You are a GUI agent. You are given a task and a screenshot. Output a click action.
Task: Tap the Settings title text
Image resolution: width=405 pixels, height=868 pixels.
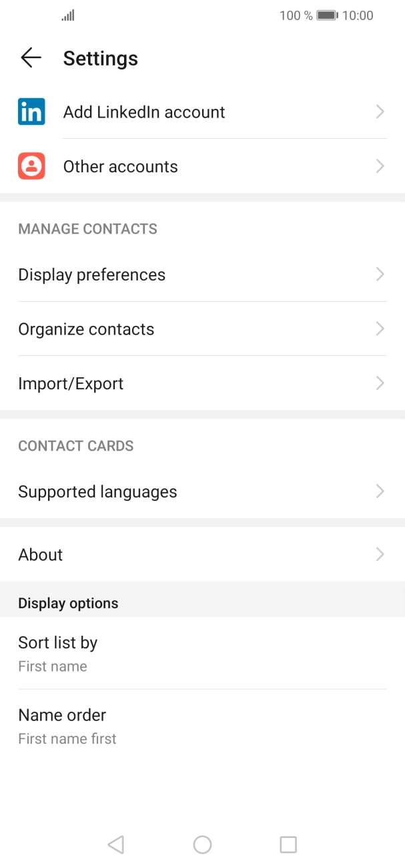[x=101, y=59]
